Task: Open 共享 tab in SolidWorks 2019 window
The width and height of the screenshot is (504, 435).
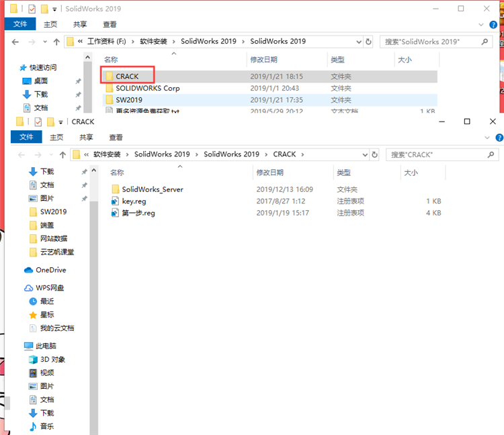Action: point(80,24)
